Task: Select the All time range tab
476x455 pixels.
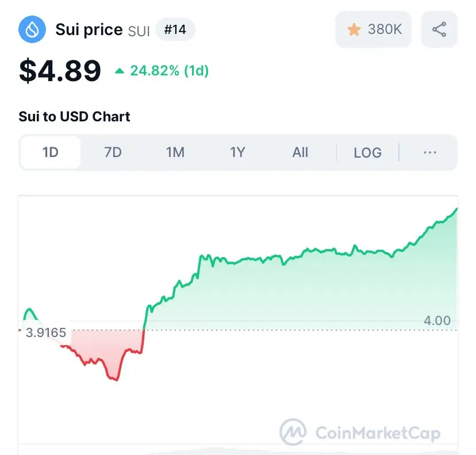Action: pyautogui.click(x=300, y=152)
